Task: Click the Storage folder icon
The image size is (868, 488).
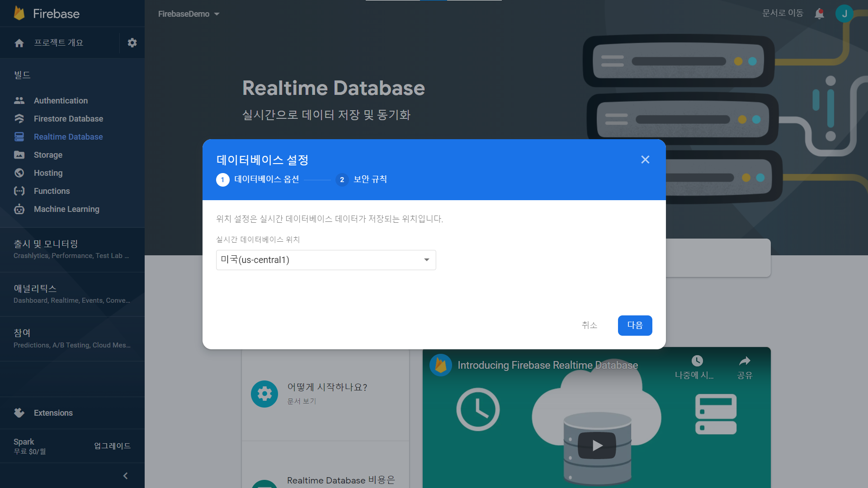Action: pos(19,155)
